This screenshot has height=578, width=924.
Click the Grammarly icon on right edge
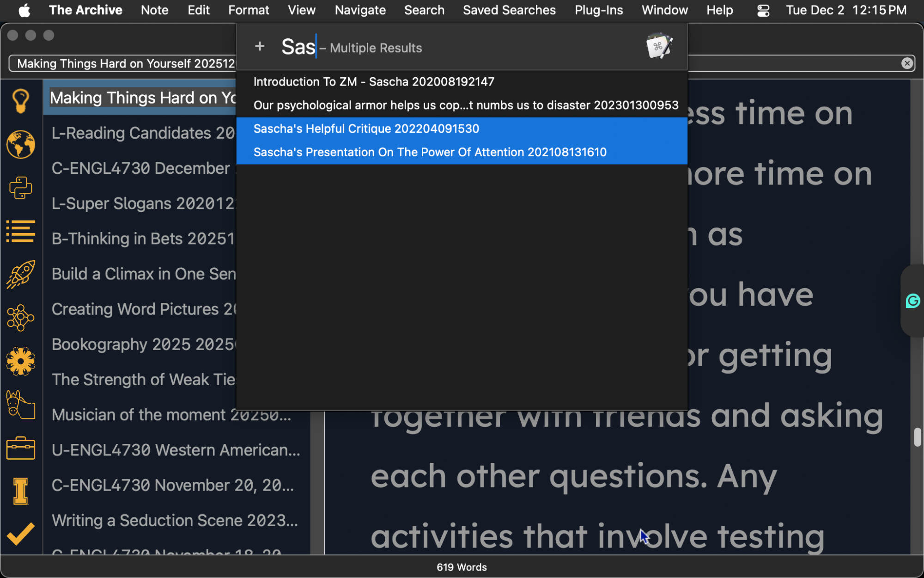(913, 301)
